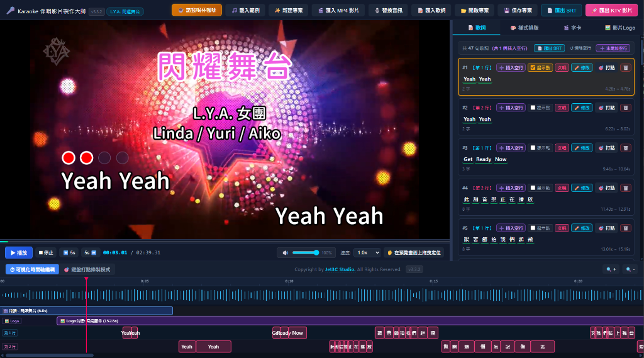Screen dimensions: 644x358
Task: Click 插入空行 for lyric #4
Action: click(511, 188)
